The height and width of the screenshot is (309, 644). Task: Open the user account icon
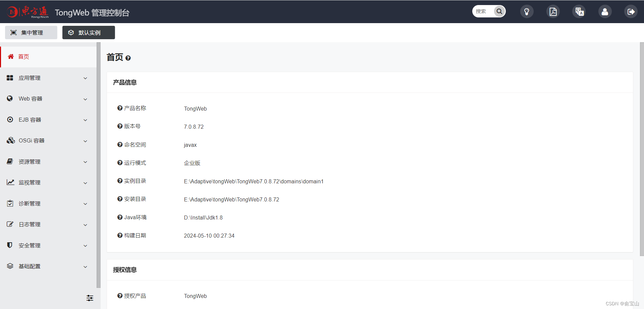tap(605, 12)
